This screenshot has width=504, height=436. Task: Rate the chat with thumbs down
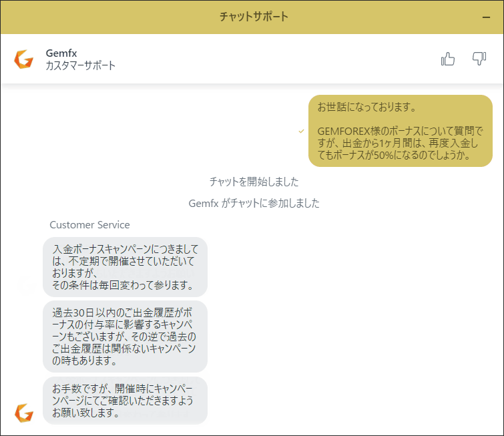pyautogui.click(x=479, y=59)
